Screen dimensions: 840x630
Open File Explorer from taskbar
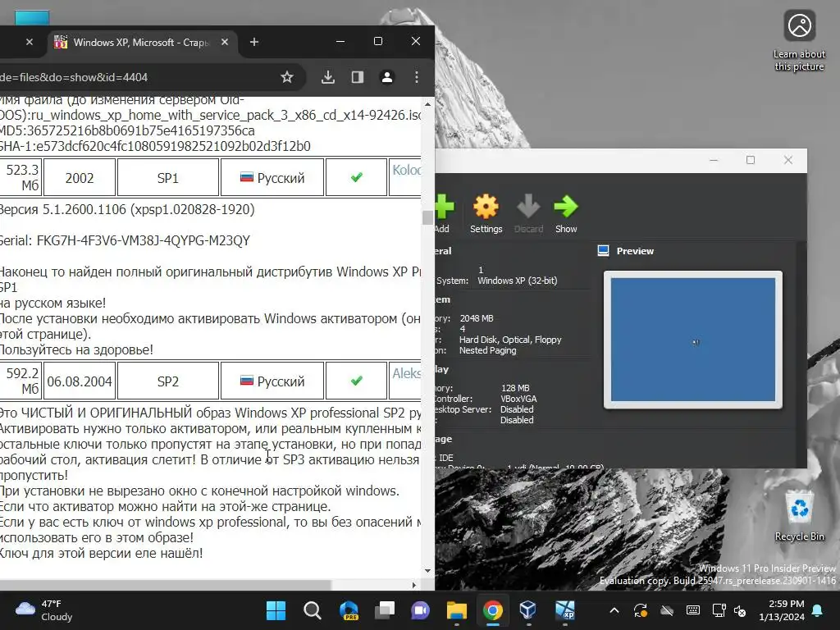coord(456,610)
